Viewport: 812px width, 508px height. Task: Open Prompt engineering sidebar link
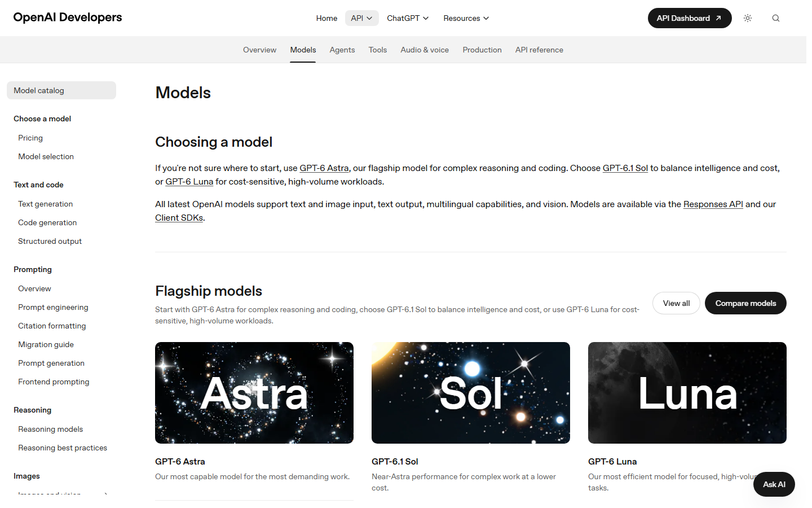pos(53,307)
